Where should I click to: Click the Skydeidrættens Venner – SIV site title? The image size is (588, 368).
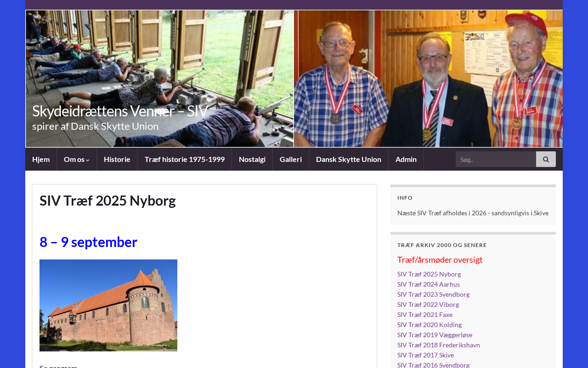pyautogui.click(x=120, y=111)
